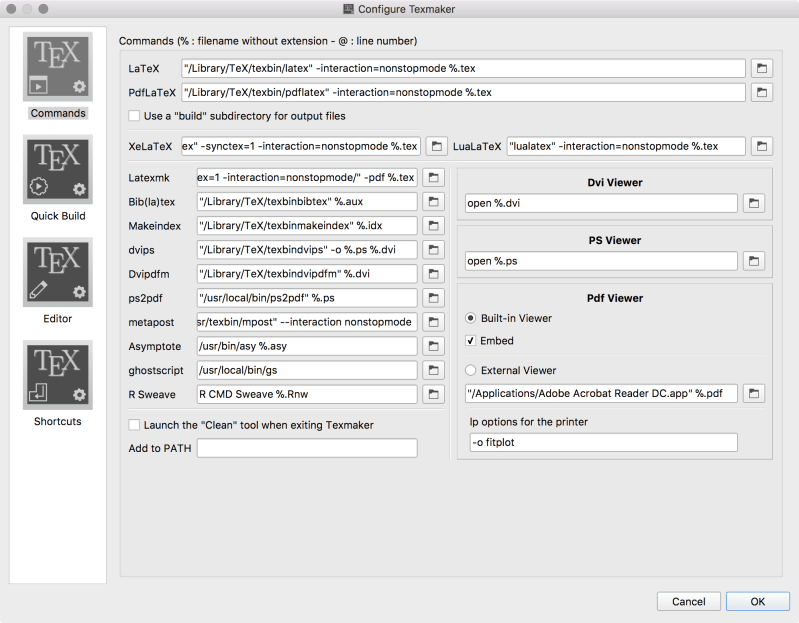This screenshot has width=799, height=623.
Task: Open the Editor settings icon
Action: click(x=58, y=273)
